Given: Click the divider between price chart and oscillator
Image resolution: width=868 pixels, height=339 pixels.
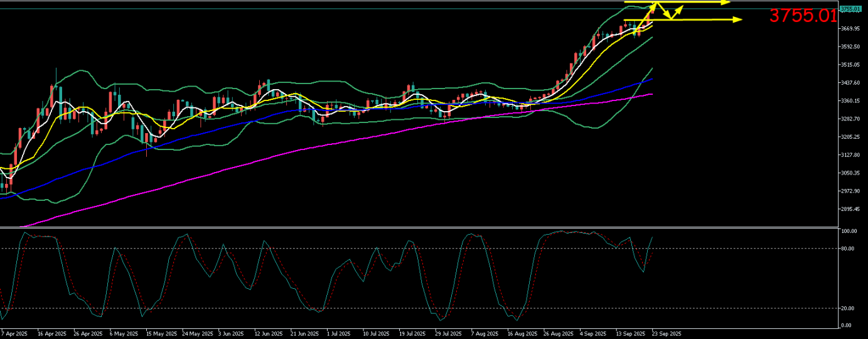Looking at the screenshot, I should [x=419, y=227].
